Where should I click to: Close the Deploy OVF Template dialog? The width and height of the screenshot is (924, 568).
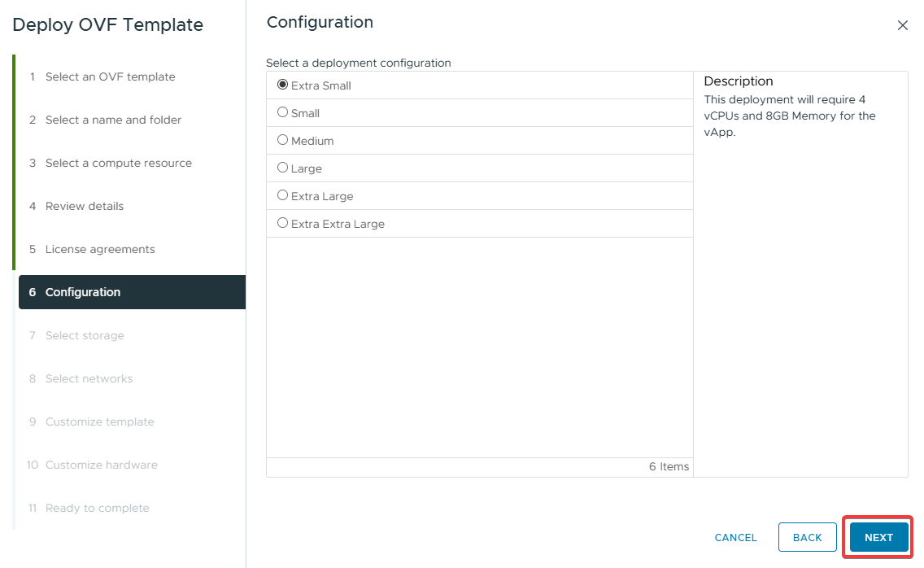pyautogui.click(x=902, y=25)
